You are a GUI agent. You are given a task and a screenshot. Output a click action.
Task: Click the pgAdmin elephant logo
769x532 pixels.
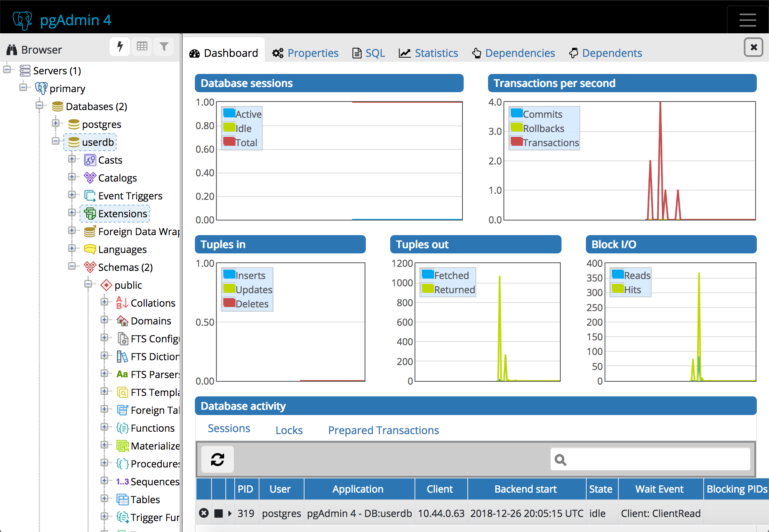(22, 20)
